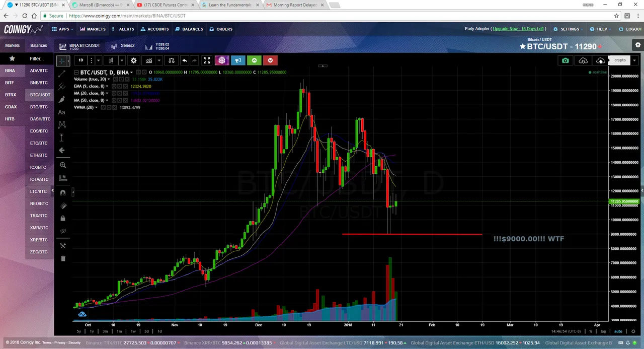Click the cloud upload save chart icon

coord(600,60)
